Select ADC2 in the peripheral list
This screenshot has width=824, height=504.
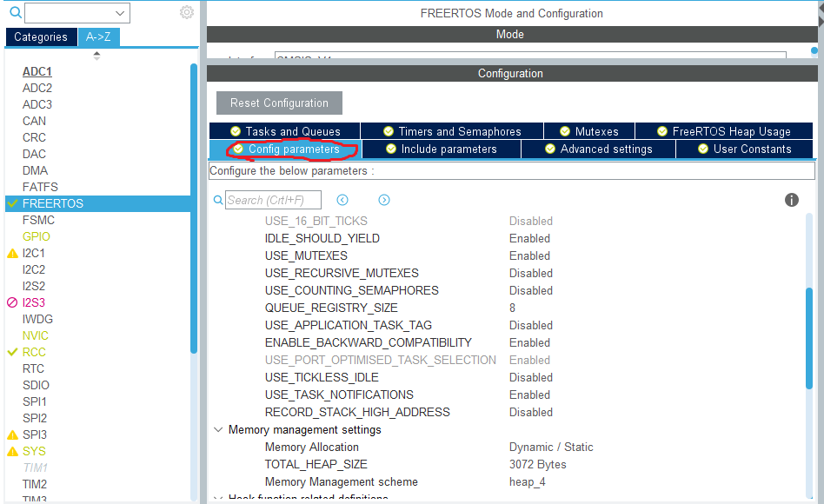pos(37,89)
